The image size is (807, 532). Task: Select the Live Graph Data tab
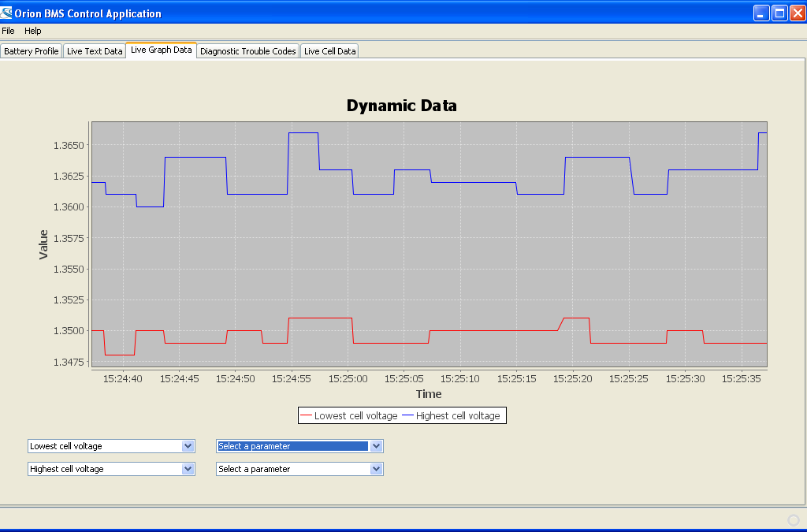coord(161,50)
